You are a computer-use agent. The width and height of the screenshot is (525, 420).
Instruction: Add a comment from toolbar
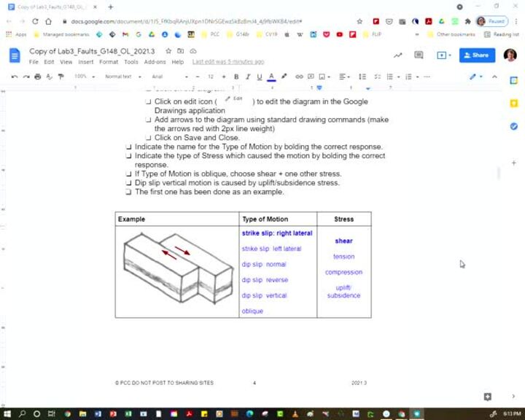pos(311,77)
